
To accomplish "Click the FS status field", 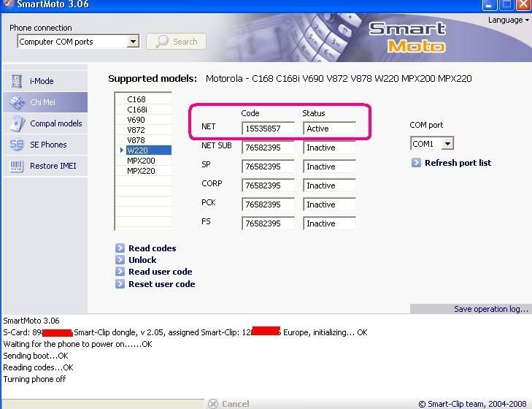I will pyautogui.click(x=329, y=223).
